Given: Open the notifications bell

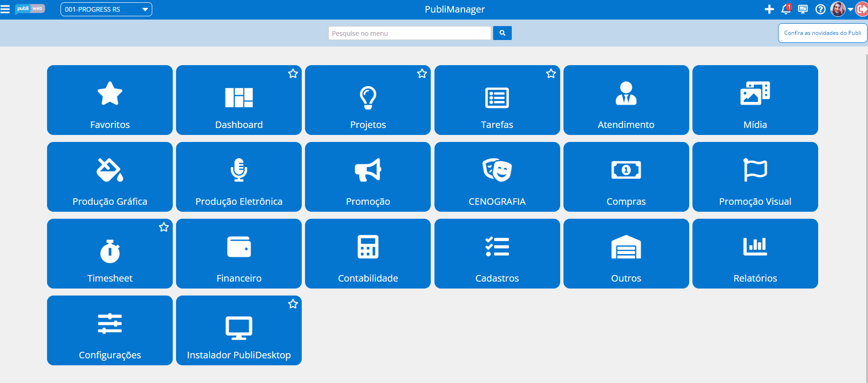Looking at the screenshot, I should point(786,9).
